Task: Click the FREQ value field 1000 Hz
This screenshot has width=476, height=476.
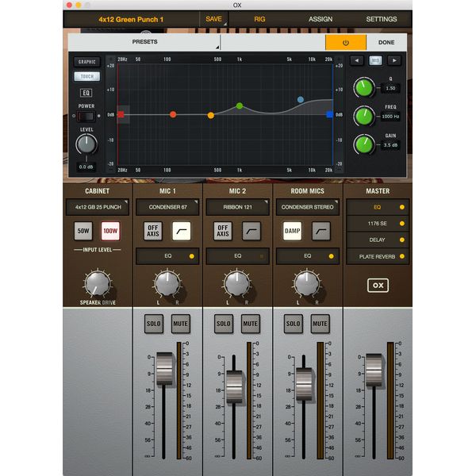Action: point(390,117)
